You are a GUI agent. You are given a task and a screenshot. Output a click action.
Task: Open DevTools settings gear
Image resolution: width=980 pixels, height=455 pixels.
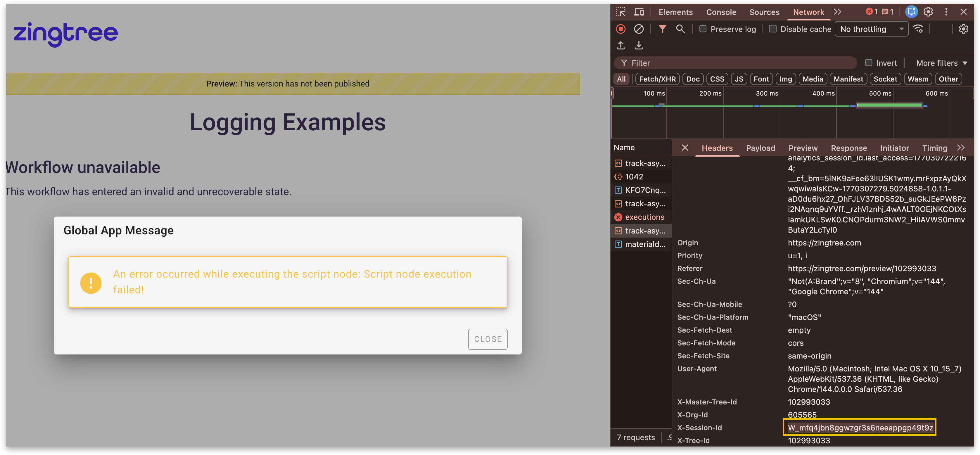(928, 12)
